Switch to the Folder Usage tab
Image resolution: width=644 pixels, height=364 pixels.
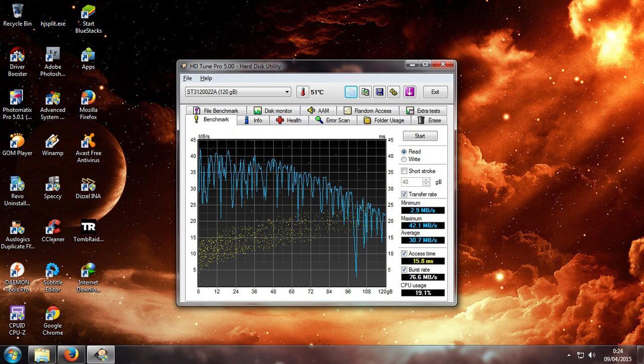click(x=384, y=120)
